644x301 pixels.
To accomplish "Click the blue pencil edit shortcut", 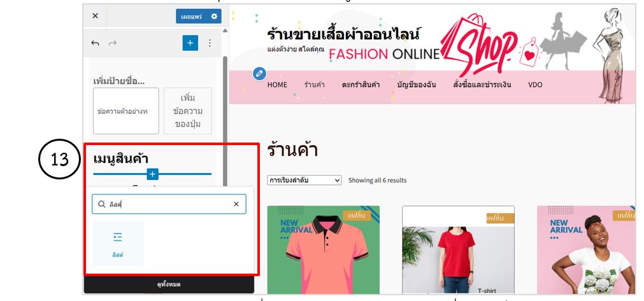I will click(259, 74).
